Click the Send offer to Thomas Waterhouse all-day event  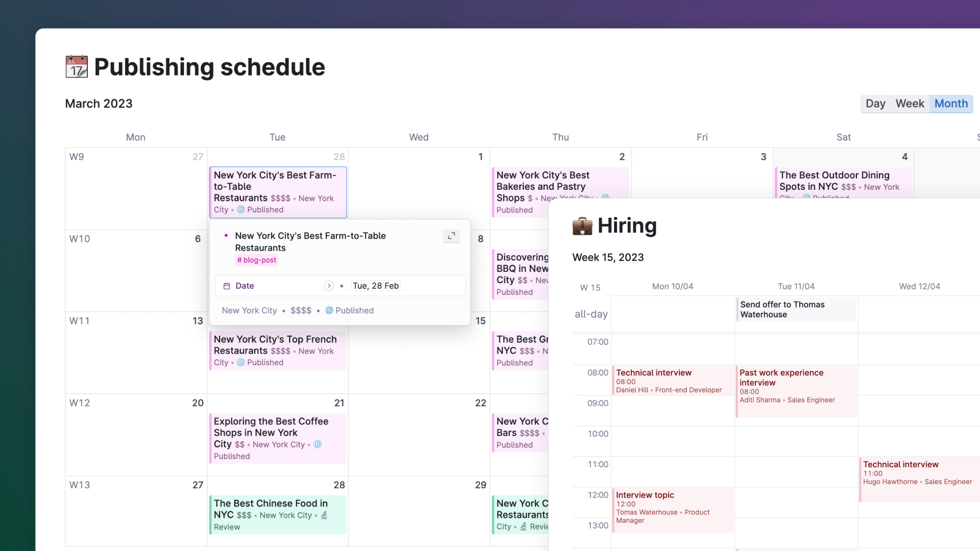tap(796, 309)
